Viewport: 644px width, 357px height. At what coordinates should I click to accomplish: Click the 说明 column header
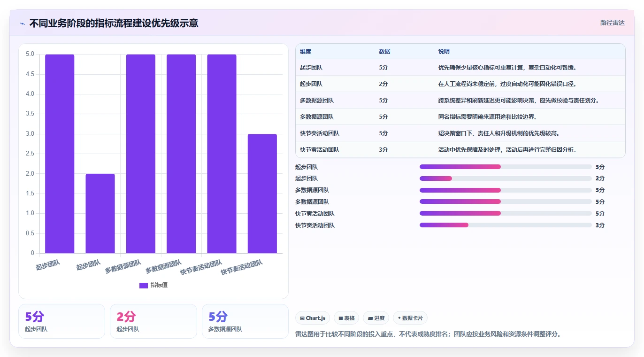pos(444,52)
